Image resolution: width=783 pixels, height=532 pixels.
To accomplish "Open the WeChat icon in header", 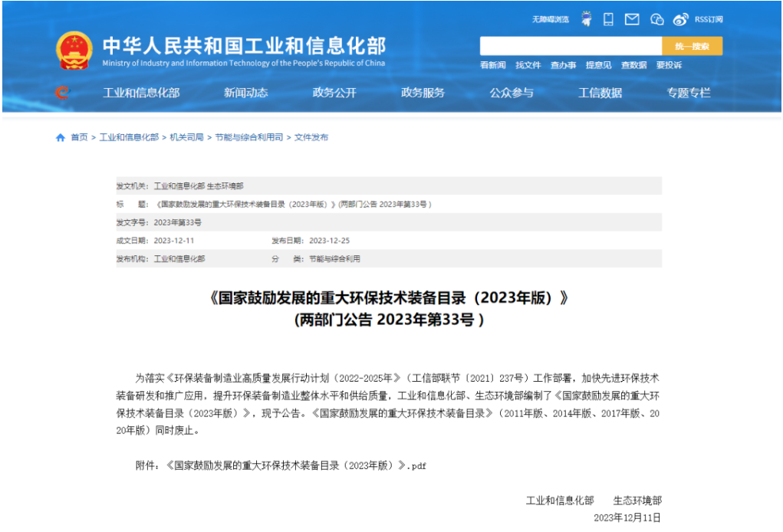I will (x=656, y=19).
